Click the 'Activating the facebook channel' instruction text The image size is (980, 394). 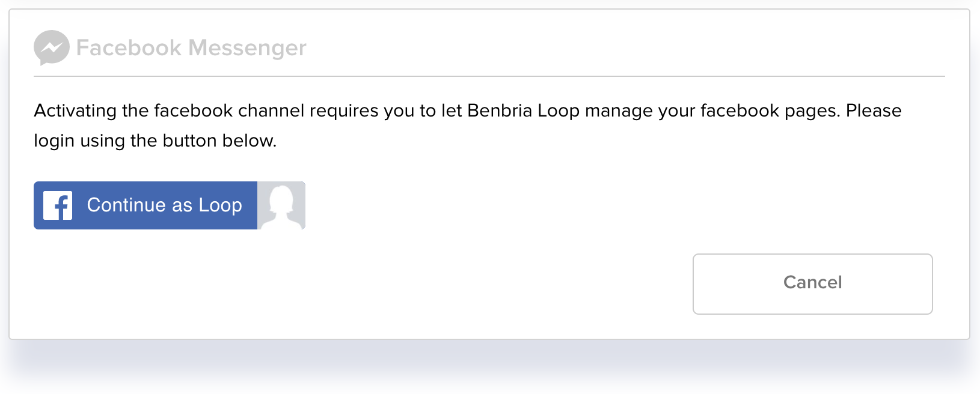pos(467,125)
